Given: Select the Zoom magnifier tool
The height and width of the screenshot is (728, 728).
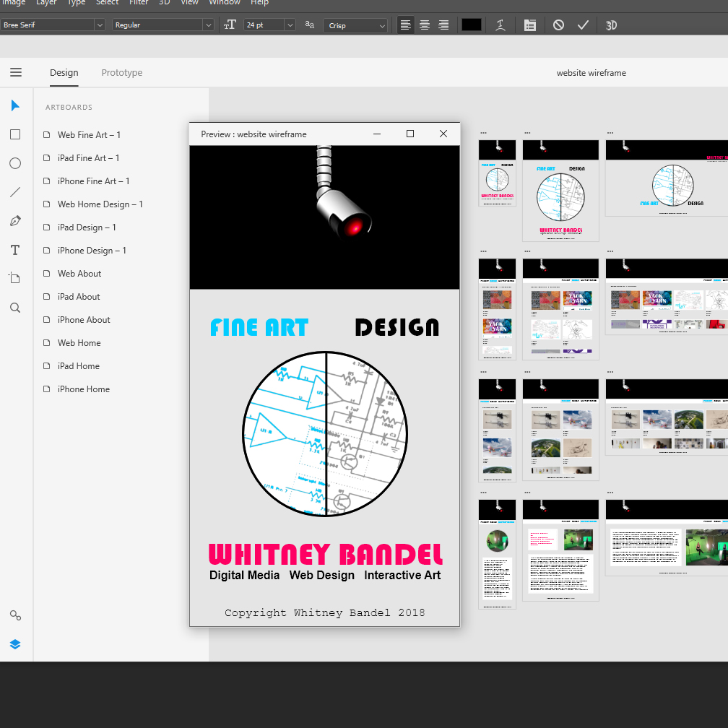Looking at the screenshot, I should pos(15,308).
